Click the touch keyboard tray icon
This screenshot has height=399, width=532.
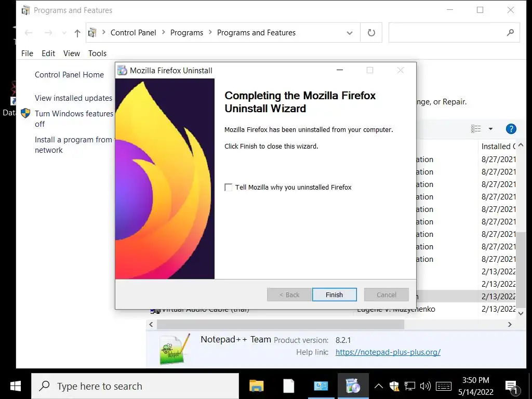click(x=444, y=386)
